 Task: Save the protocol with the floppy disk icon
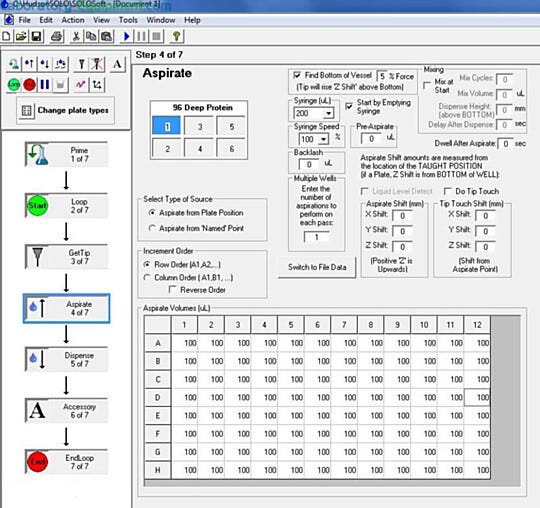point(37,36)
